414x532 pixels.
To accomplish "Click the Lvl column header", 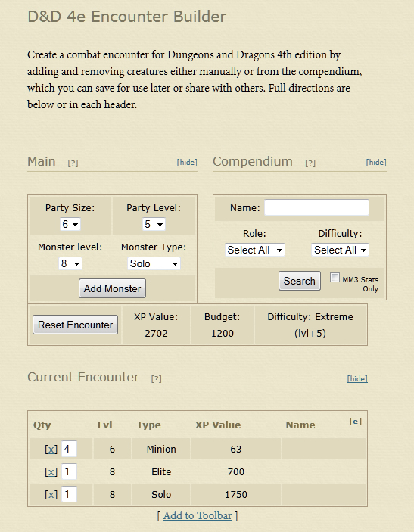I will [x=105, y=425].
